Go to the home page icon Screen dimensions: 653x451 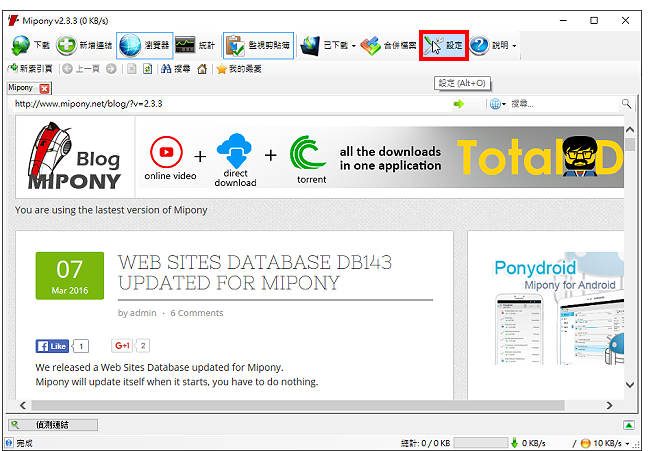coord(202,69)
